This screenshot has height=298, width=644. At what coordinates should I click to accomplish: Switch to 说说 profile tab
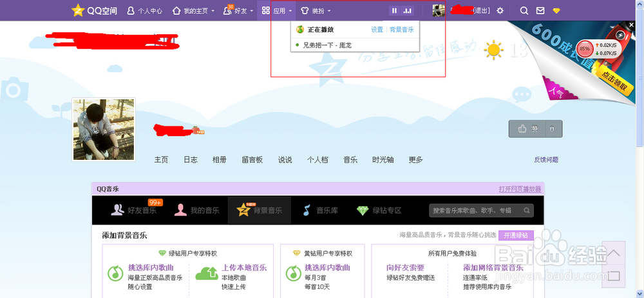(x=285, y=160)
